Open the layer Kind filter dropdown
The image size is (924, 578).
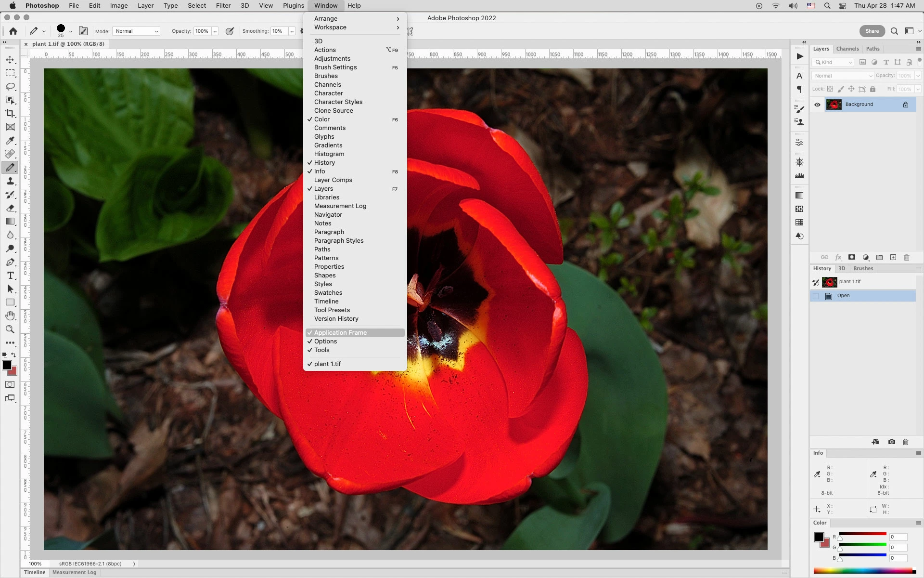click(834, 62)
